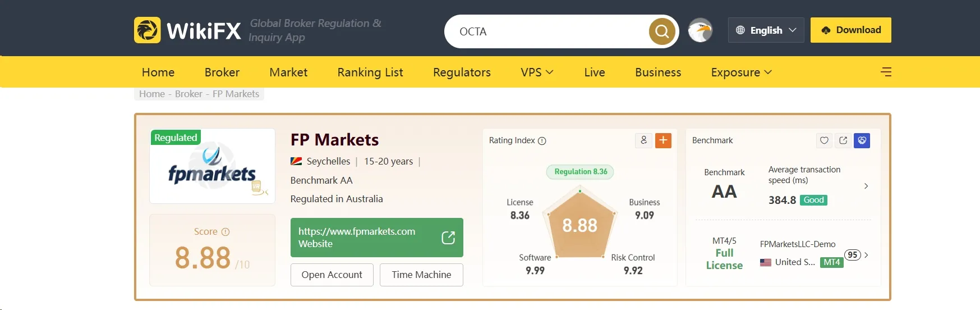Click the FP Markets title
Viewport: 980px width, 310px height.
click(x=334, y=140)
